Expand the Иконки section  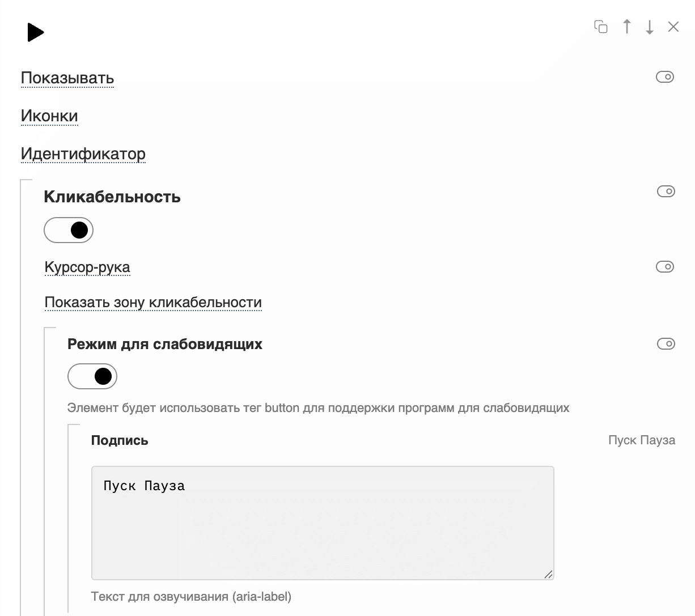coord(49,116)
